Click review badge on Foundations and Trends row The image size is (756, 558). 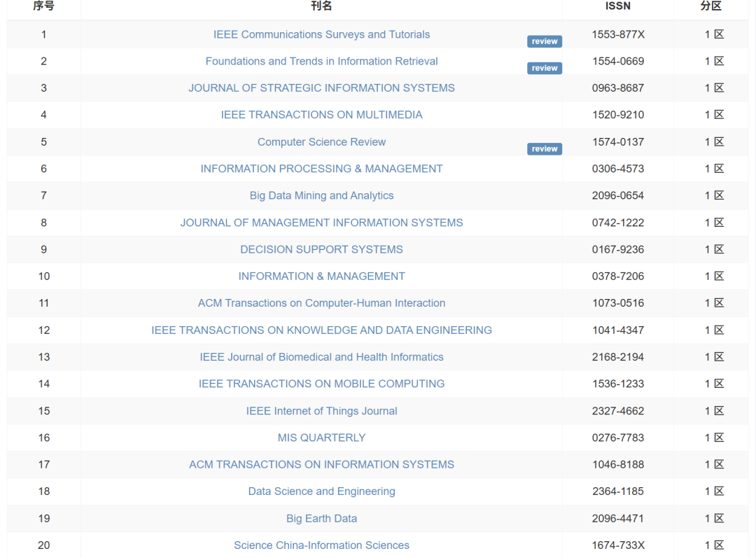[545, 68]
